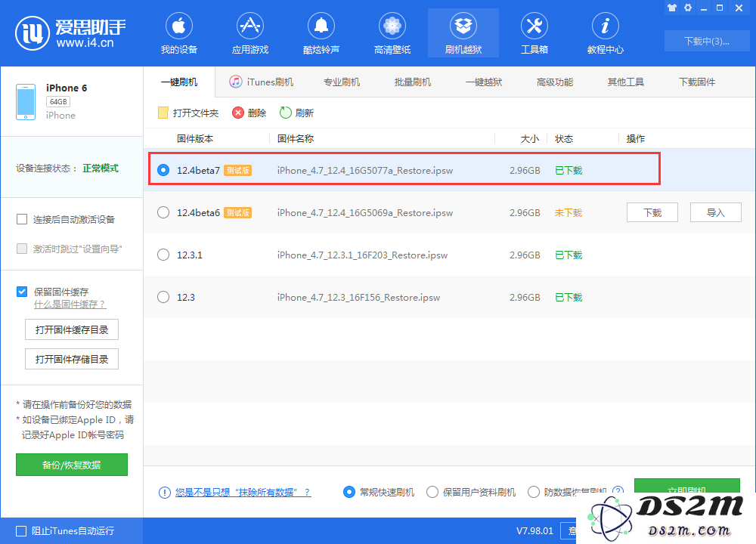Click the info icon beside 抹除所有数据 link
Viewport: 756px width, 544px height.
(x=164, y=493)
